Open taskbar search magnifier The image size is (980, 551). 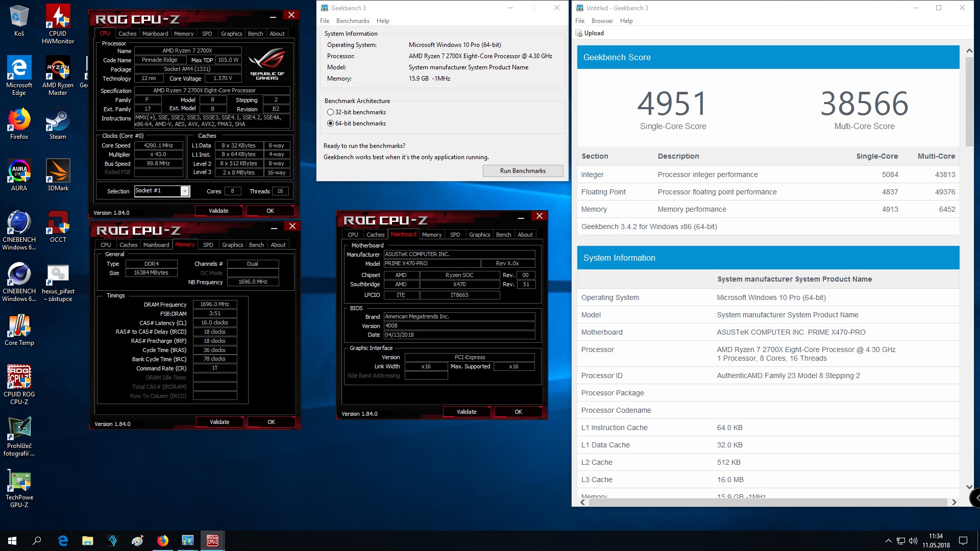(x=37, y=541)
